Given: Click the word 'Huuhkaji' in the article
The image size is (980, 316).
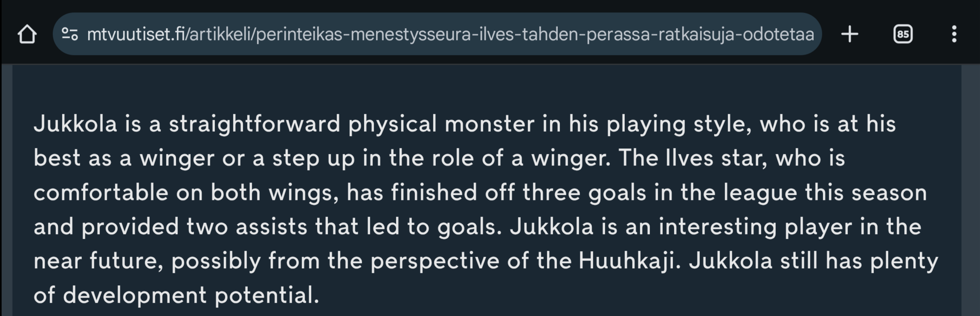Looking at the screenshot, I should coord(627,261).
